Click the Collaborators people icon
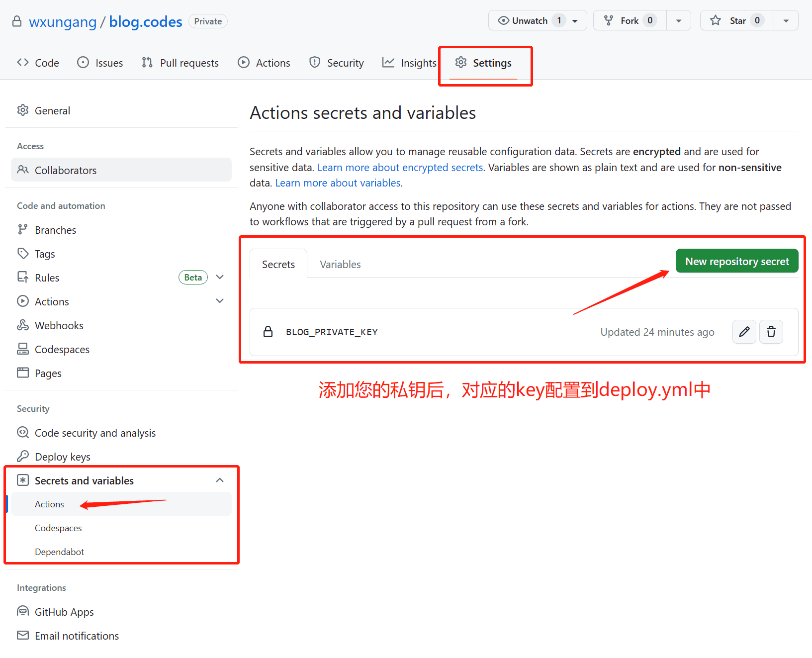The image size is (812, 658). 23,170
